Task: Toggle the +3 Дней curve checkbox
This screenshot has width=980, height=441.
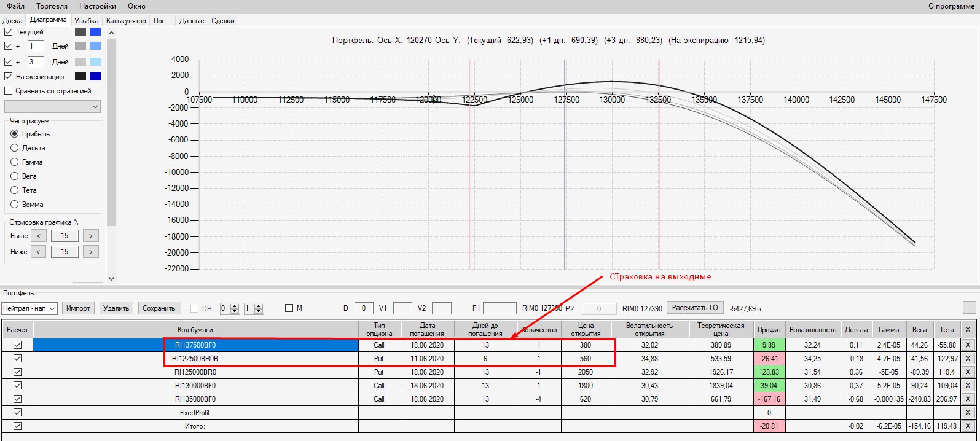Action: [x=9, y=62]
